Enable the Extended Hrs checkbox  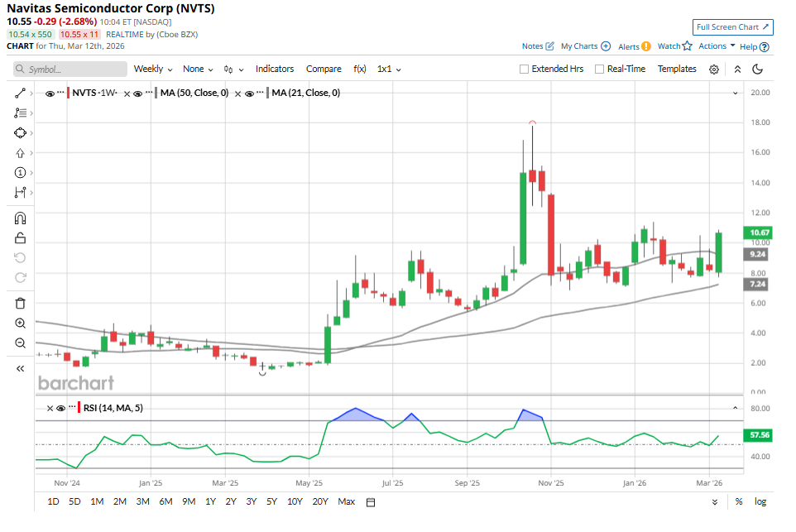click(x=525, y=69)
